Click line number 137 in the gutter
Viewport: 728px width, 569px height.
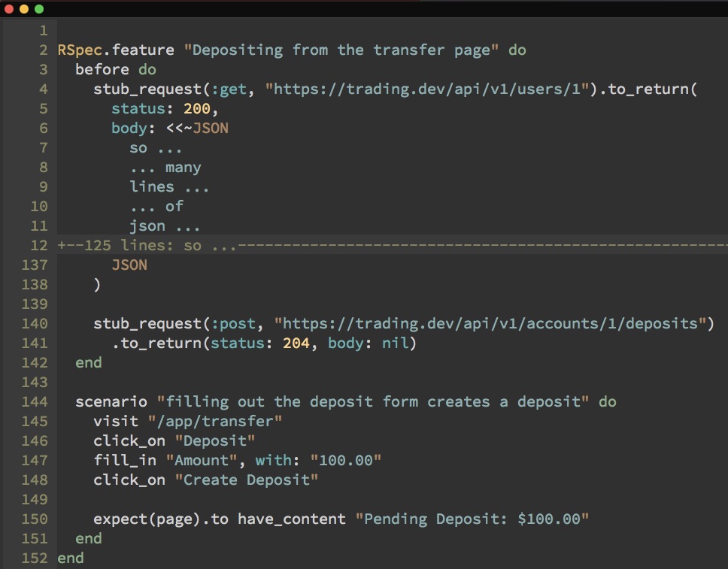[x=35, y=265]
